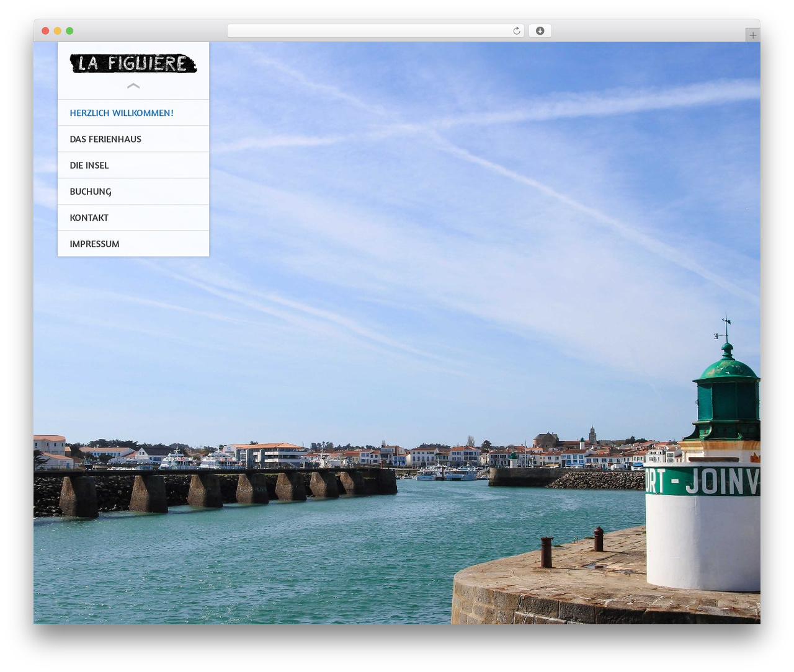794x672 pixels.
Task: Close the browser window with red button
Action: click(45, 31)
